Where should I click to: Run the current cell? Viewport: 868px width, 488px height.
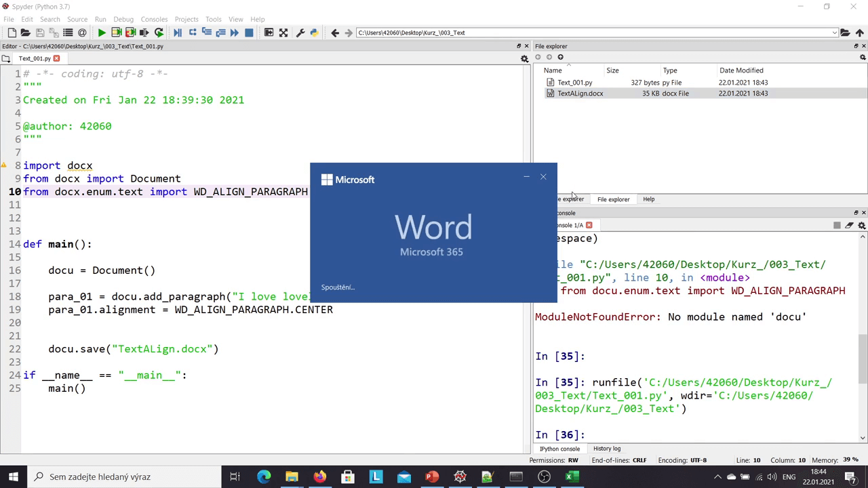[x=116, y=33]
